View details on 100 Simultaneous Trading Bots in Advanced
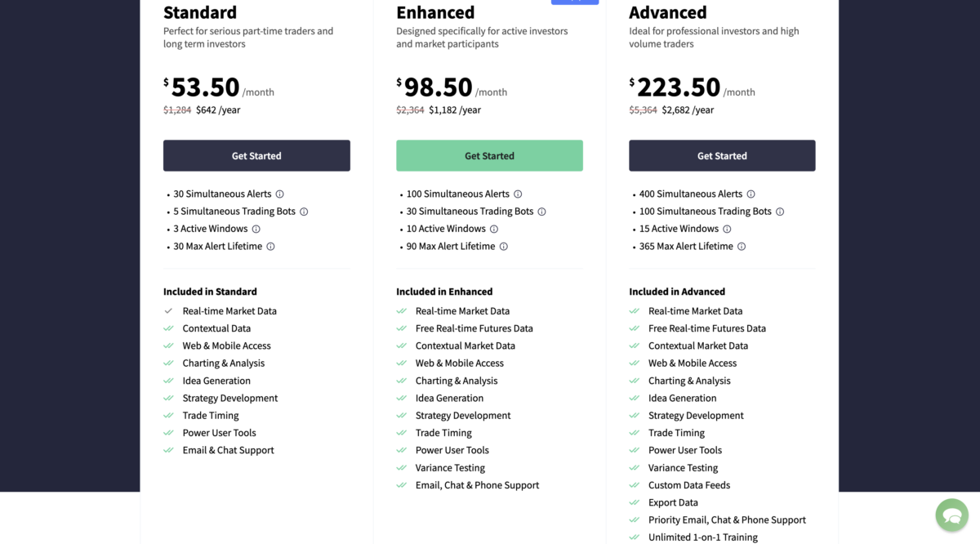This screenshot has width=980, height=544. pos(781,211)
